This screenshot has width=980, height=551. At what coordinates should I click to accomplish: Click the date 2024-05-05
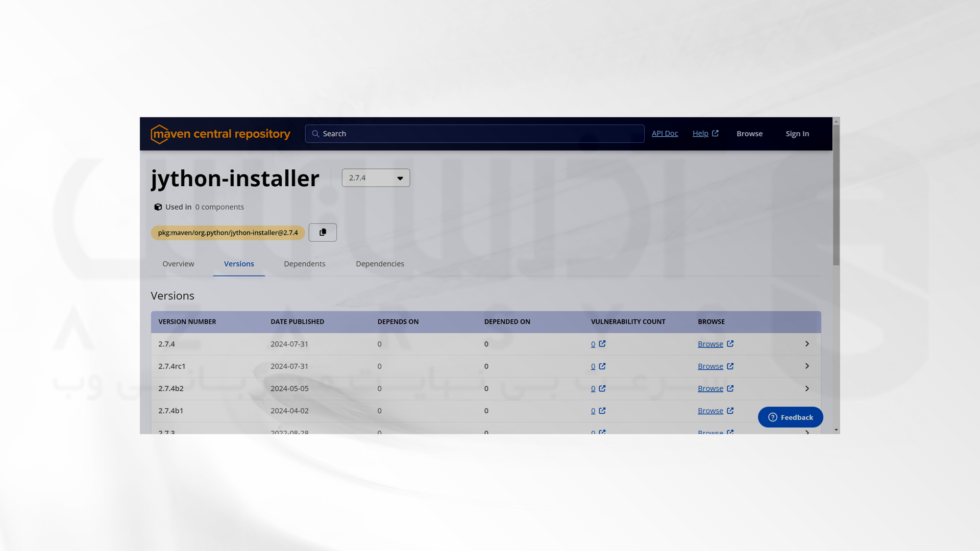point(289,389)
